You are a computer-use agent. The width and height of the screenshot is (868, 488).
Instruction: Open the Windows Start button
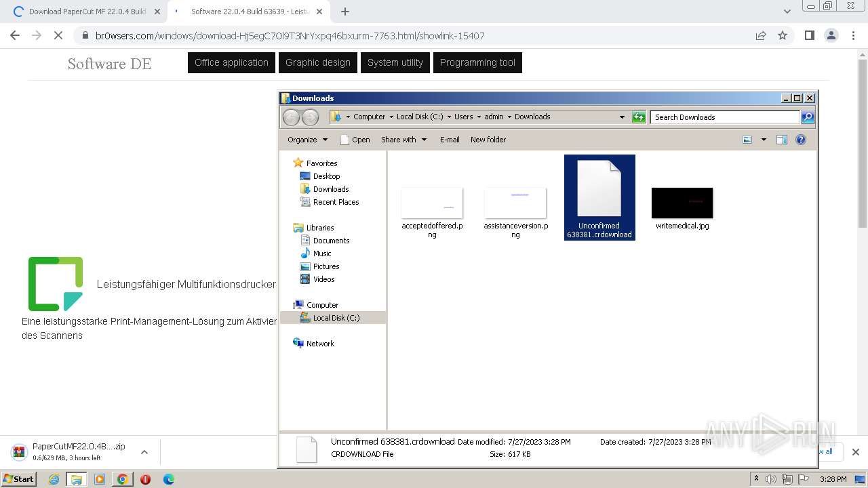(x=19, y=479)
